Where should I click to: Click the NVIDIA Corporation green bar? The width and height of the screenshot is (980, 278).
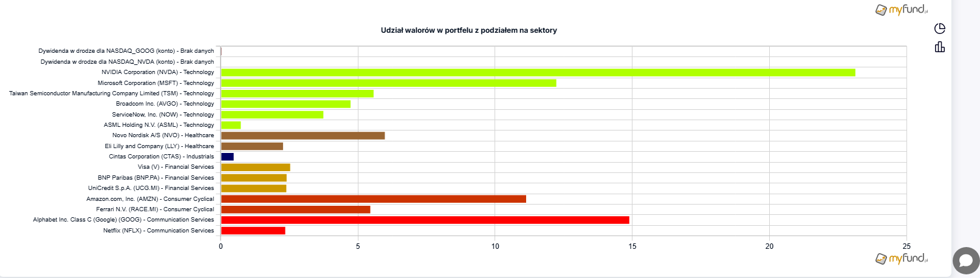pos(538,73)
